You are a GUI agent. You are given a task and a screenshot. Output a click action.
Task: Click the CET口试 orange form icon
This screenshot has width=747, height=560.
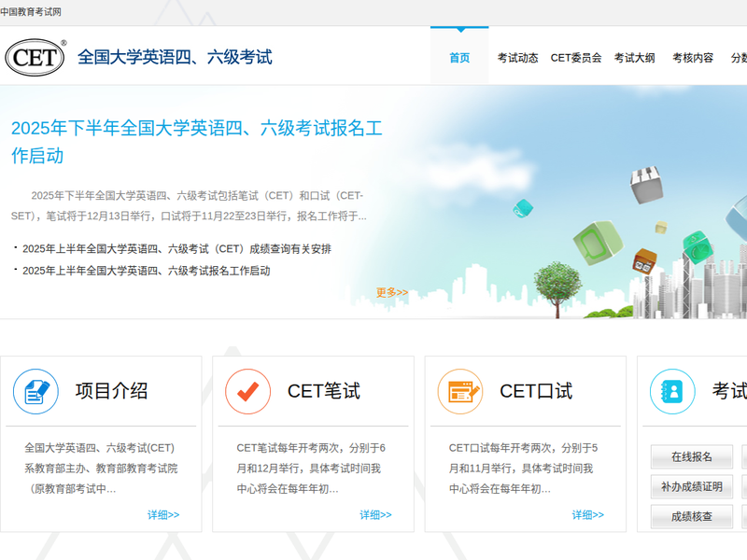coord(460,391)
